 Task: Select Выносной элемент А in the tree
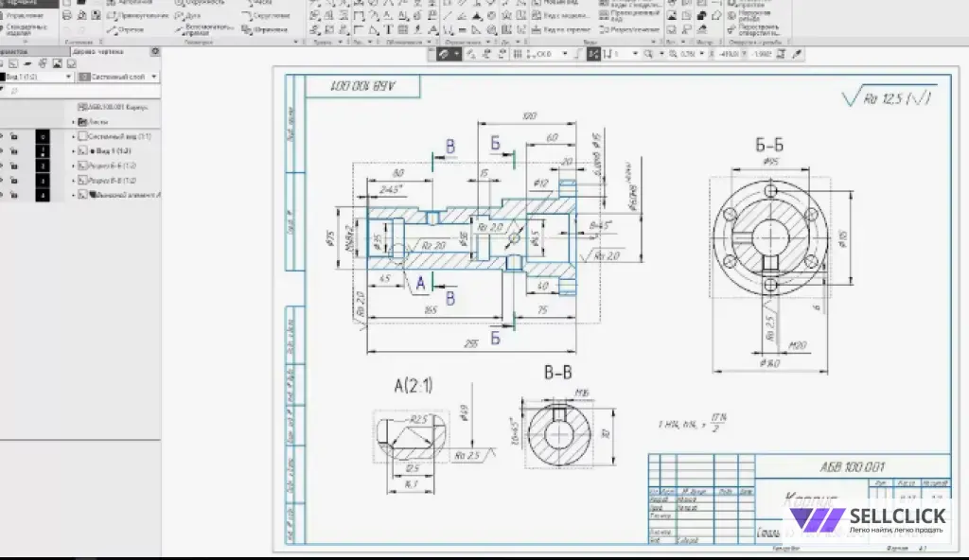click(x=123, y=196)
